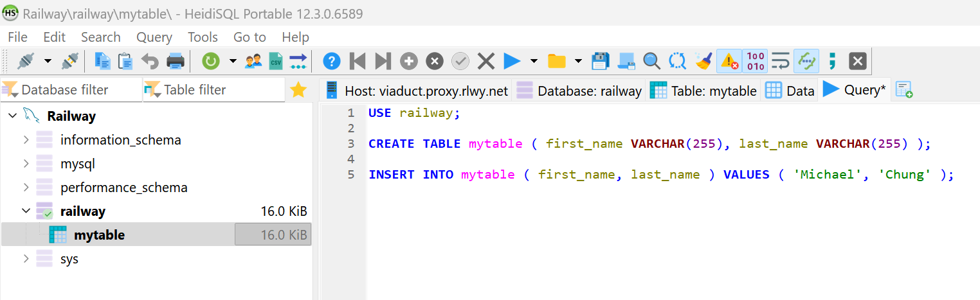The height and width of the screenshot is (300, 980).
Task: Open the Run query options dropdown arrow
Action: pyautogui.click(x=534, y=61)
